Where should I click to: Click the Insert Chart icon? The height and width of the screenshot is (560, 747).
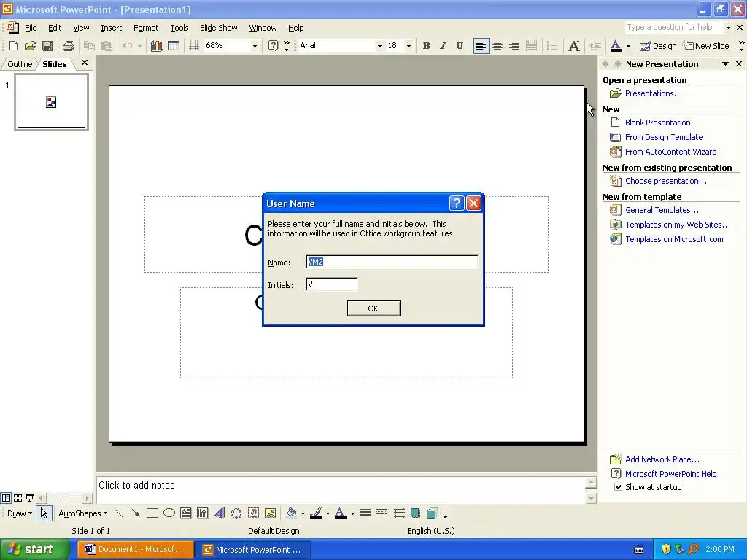(156, 46)
